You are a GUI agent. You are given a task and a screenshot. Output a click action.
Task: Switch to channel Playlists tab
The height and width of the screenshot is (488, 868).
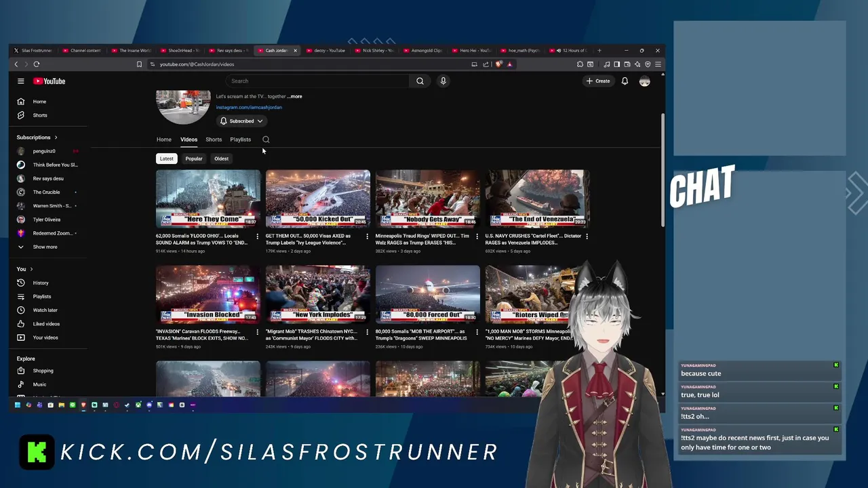click(x=240, y=140)
